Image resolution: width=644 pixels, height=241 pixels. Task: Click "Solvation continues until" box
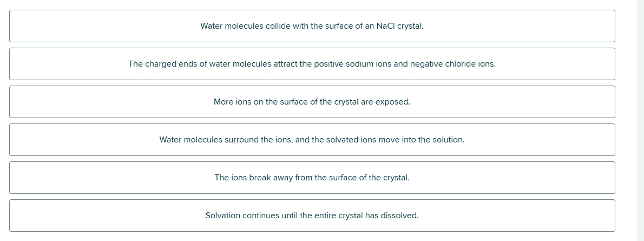(x=312, y=216)
